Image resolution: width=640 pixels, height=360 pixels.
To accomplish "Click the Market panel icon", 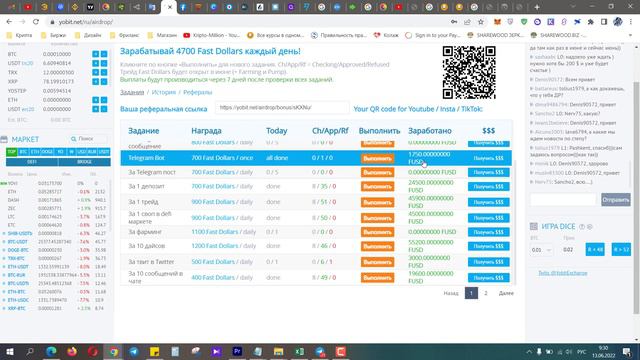I will pyautogui.click(x=4, y=139).
